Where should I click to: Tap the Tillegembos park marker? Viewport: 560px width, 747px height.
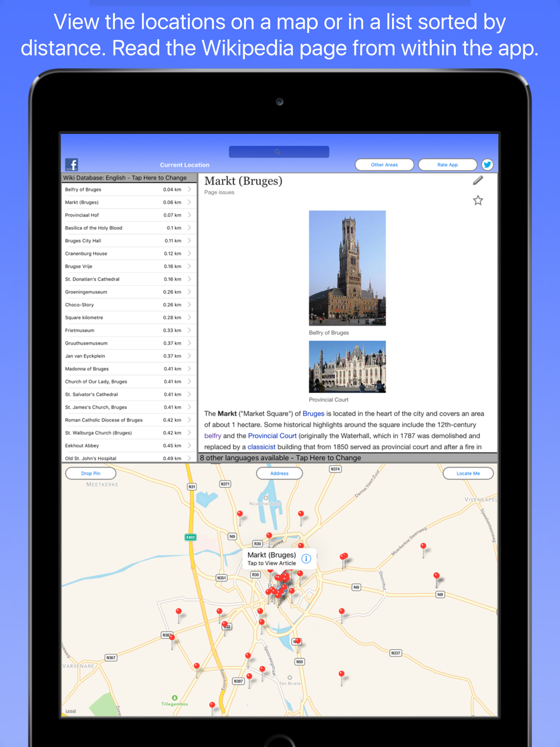click(175, 698)
